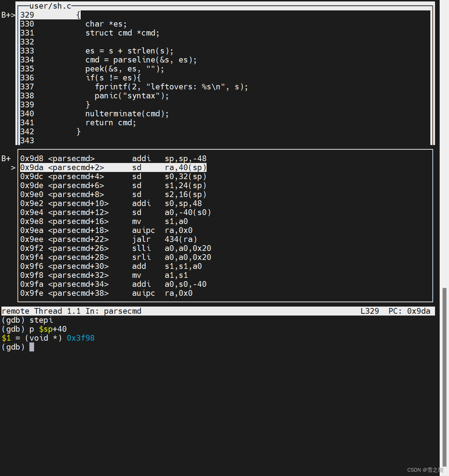The height and width of the screenshot is (476, 449).
Task: Click the 0x9fa 'addi a0,s0,-40' row
Action: 113,284
